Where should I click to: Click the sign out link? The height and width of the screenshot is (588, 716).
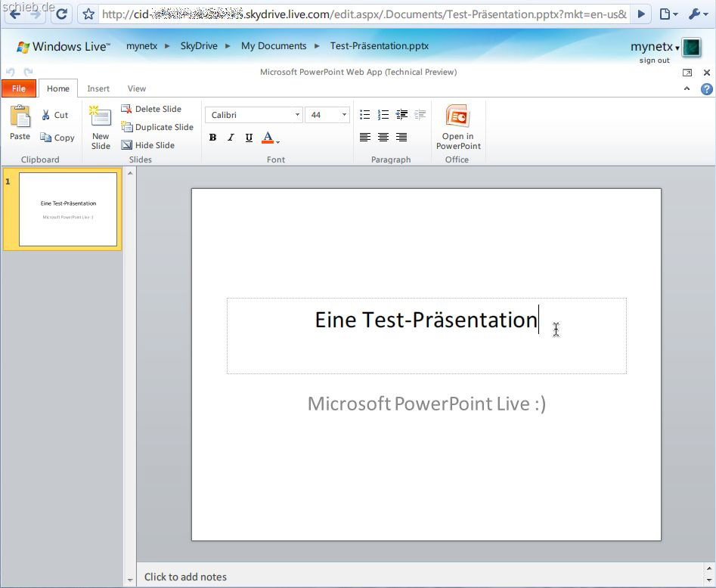point(654,60)
